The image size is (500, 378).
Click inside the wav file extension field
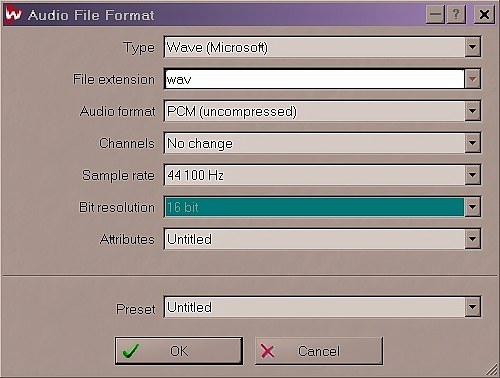[314, 79]
